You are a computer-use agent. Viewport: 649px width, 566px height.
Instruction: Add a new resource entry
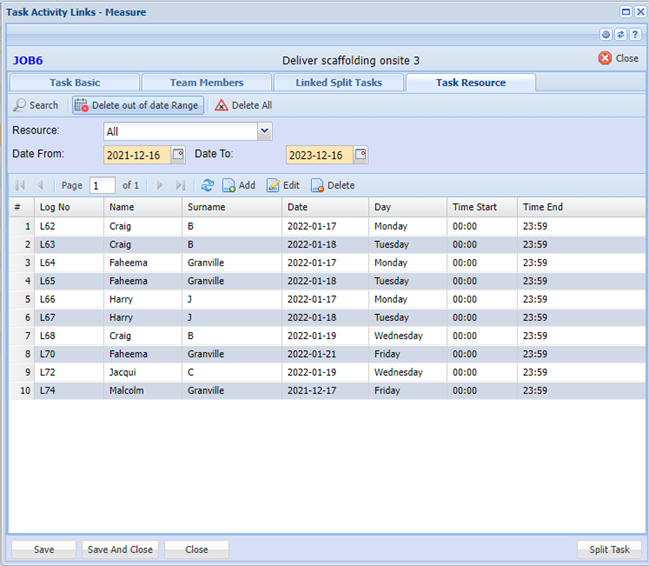tap(238, 185)
